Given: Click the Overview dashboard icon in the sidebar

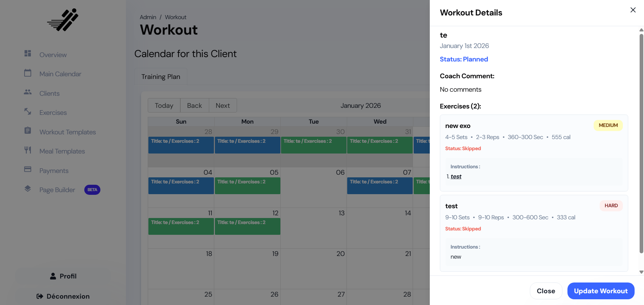Looking at the screenshot, I should click(x=28, y=53).
